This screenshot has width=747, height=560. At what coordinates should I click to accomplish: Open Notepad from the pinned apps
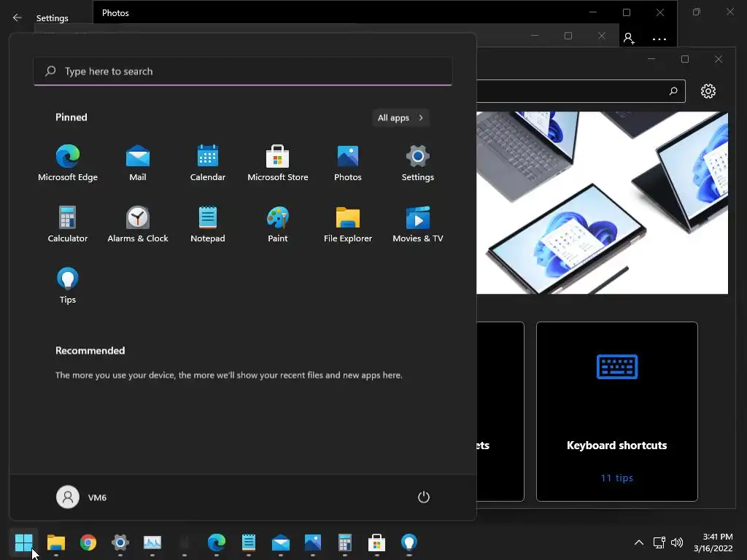click(208, 225)
